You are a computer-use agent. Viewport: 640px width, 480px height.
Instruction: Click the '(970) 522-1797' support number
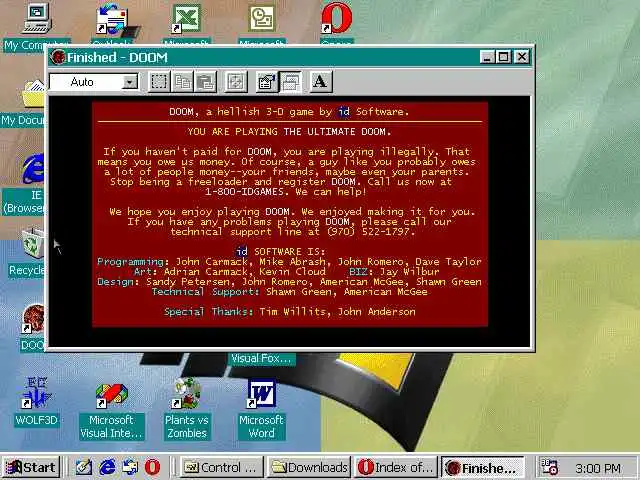371,231
